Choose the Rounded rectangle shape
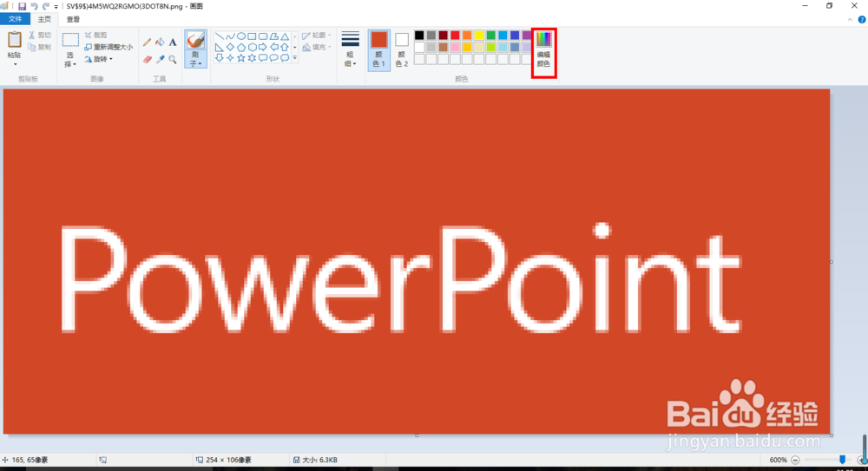Image resolution: width=868 pixels, height=471 pixels. 263,36
